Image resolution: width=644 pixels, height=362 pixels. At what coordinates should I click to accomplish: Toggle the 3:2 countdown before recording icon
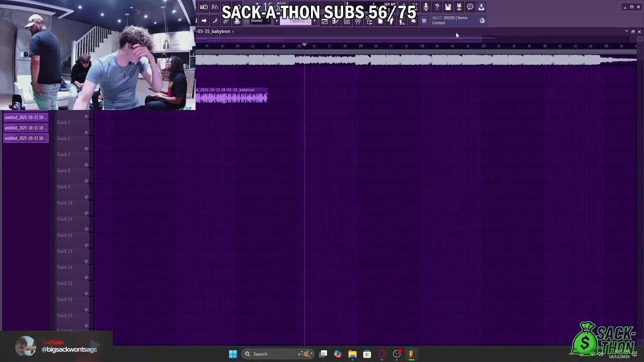215,7
